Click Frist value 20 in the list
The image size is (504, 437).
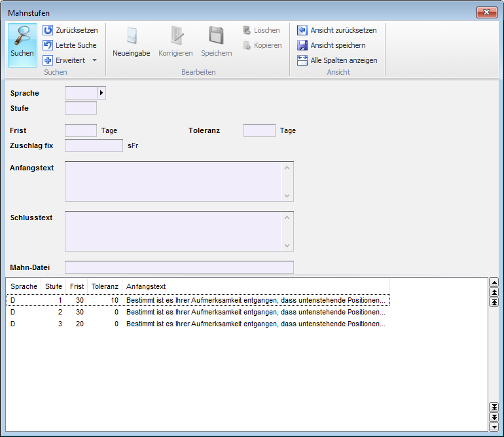coord(80,324)
